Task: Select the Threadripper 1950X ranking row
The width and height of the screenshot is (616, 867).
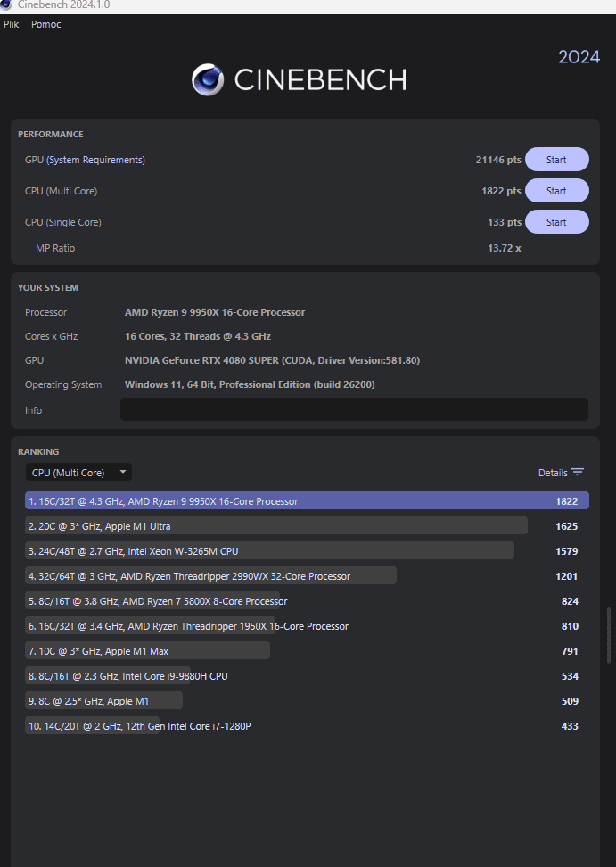Action: point(307,626)
